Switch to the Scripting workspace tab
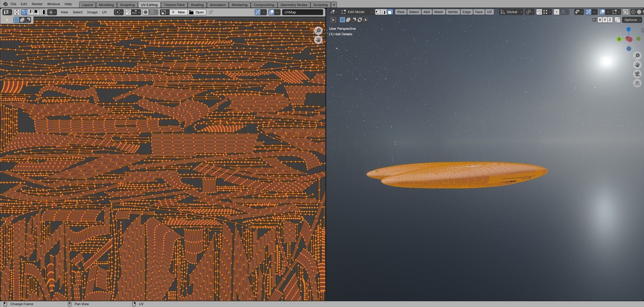 click(320, 5)
